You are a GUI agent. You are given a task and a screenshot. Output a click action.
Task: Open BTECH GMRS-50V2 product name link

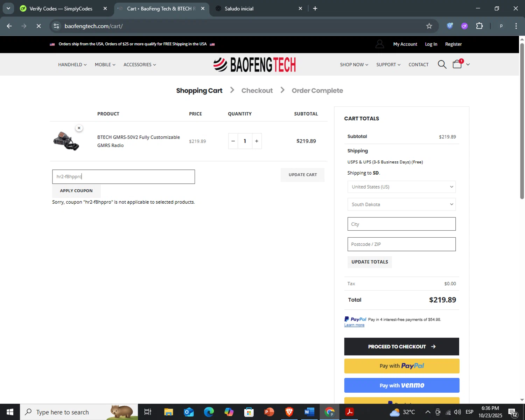click(x=139, y=141)
